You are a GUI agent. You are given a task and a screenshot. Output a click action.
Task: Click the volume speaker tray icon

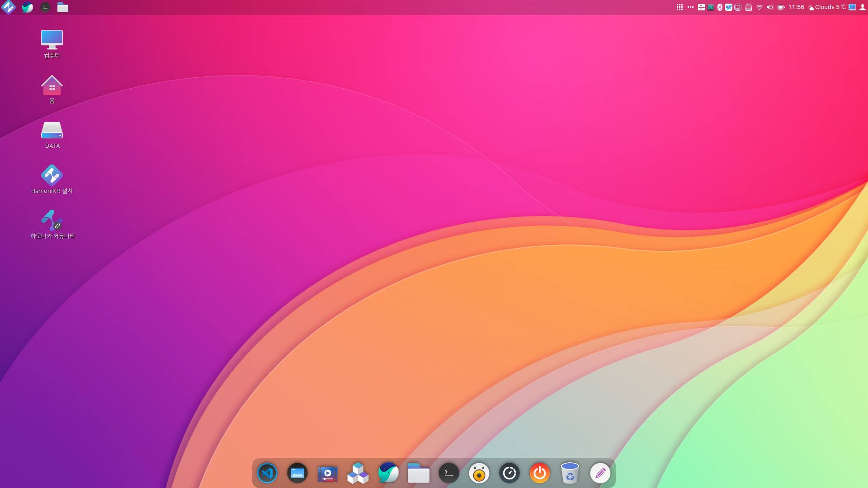click(x=770, y=7)
